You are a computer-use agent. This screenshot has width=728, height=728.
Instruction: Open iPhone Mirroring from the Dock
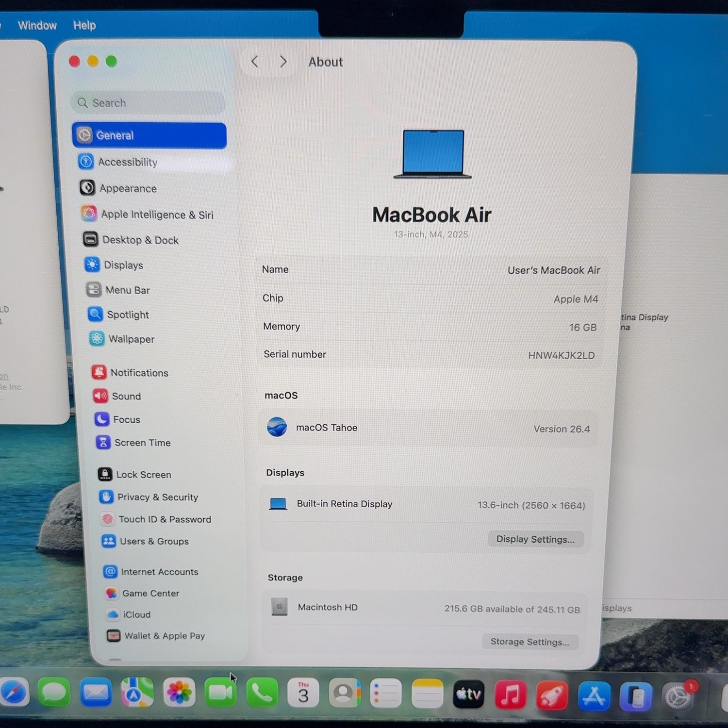point(636,697)
